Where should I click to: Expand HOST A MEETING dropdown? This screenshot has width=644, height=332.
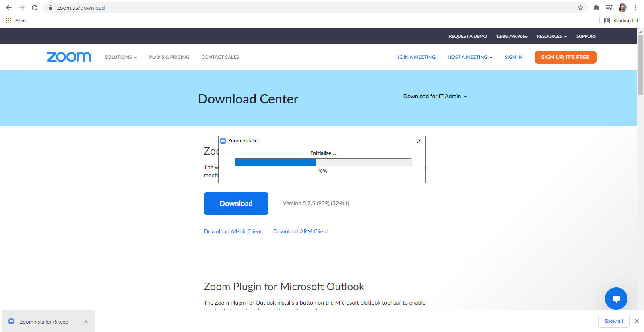[x=470, y=57]
